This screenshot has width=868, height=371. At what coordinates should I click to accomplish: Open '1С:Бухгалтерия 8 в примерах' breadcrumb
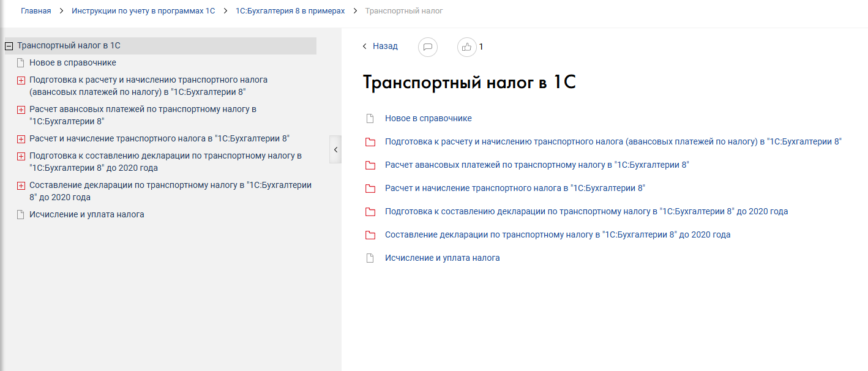pos(290,11)
